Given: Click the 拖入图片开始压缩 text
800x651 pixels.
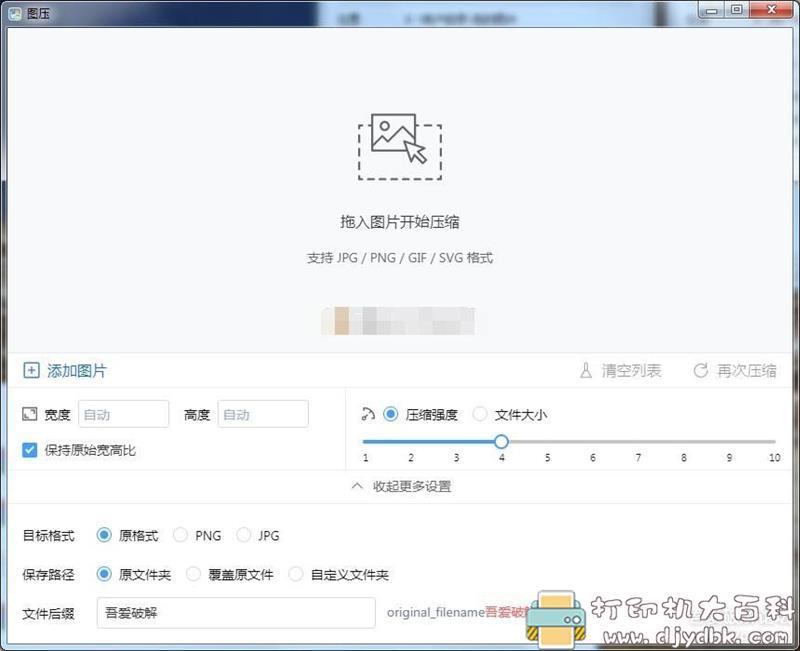Looking at the screenshot, I should (400, 222).
